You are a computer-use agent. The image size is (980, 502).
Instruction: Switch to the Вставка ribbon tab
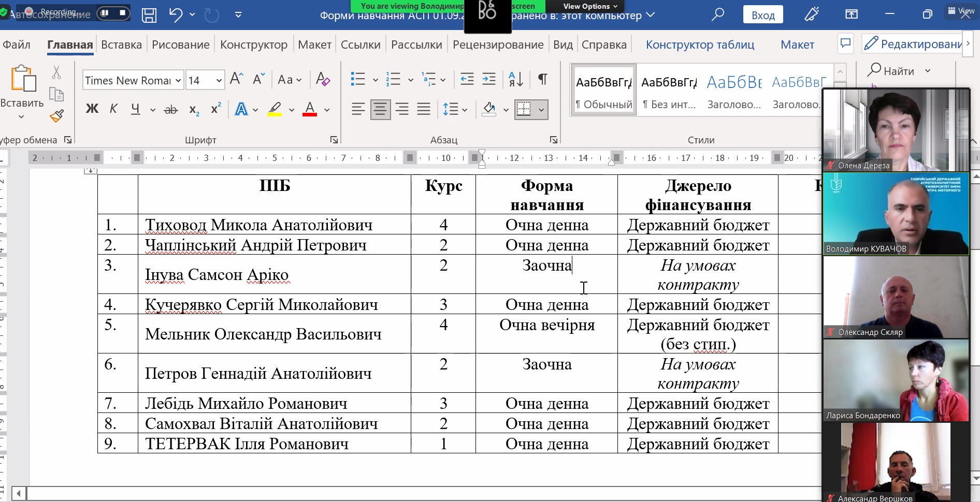[121, 45]
